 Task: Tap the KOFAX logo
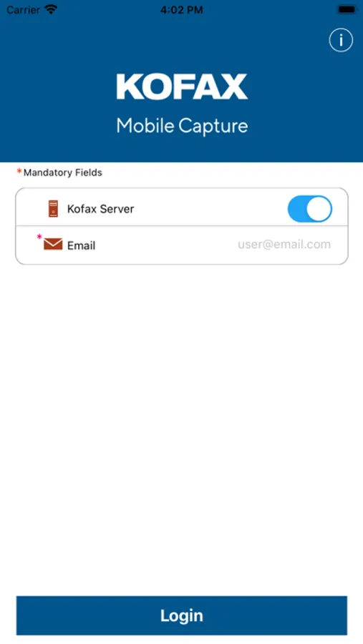[x=182, y=87]
